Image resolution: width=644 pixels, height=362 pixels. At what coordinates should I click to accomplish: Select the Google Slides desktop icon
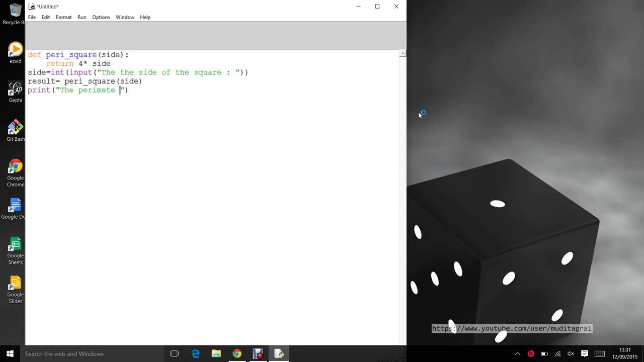(16, 290)
